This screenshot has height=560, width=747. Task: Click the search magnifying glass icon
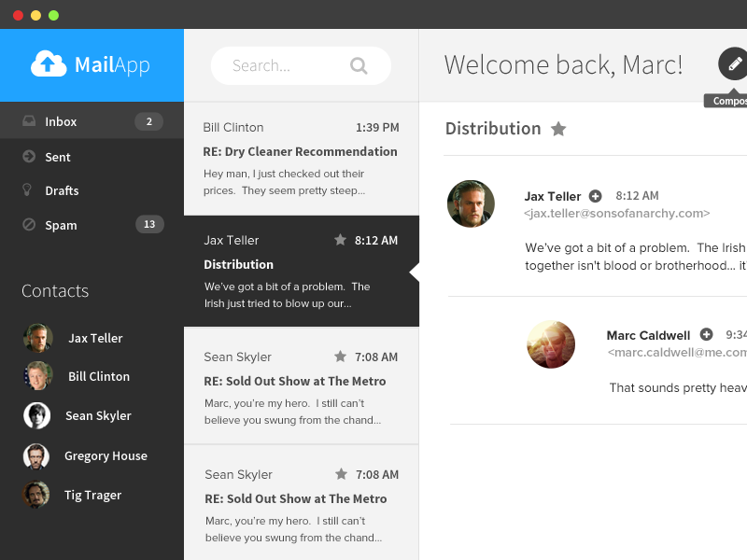pos(359,65)
